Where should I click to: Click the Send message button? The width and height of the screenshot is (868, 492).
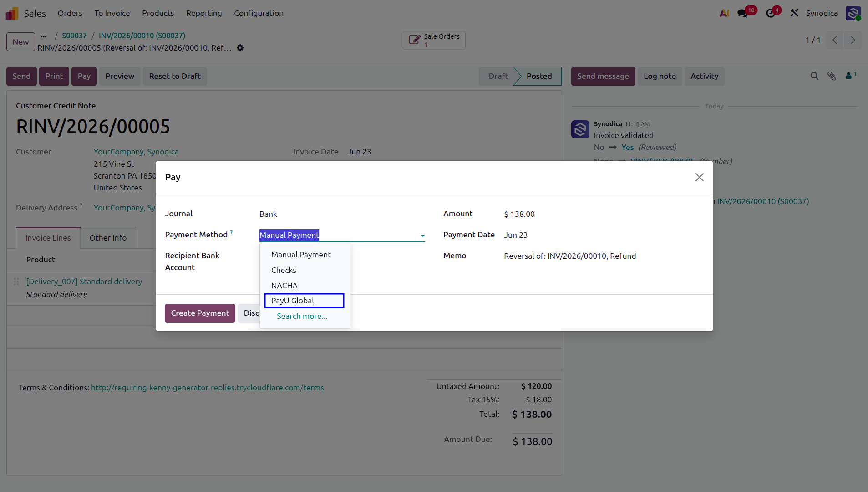click(x=603, y=76)
